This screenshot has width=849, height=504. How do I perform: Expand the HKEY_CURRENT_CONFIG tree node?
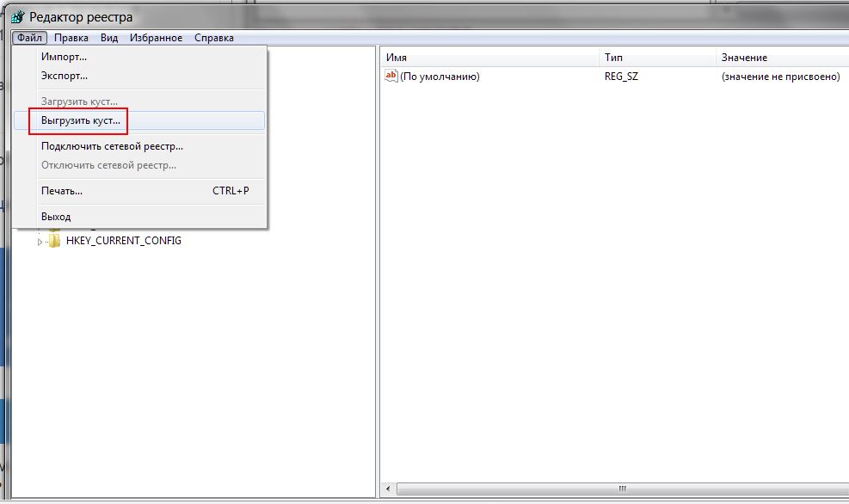tap(40, 242)
